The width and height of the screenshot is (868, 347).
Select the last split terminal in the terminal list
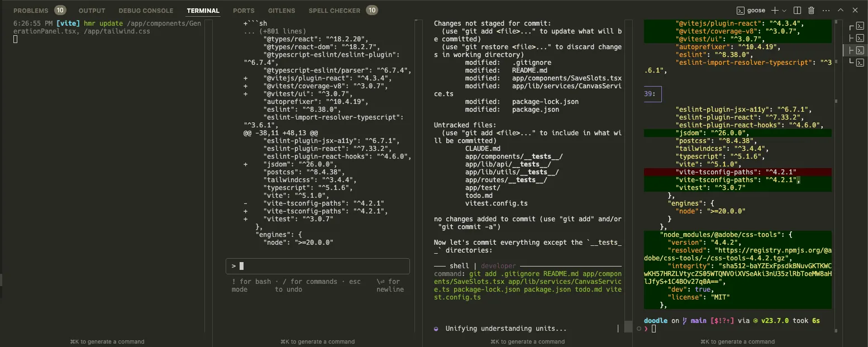(x=859, y=63)
